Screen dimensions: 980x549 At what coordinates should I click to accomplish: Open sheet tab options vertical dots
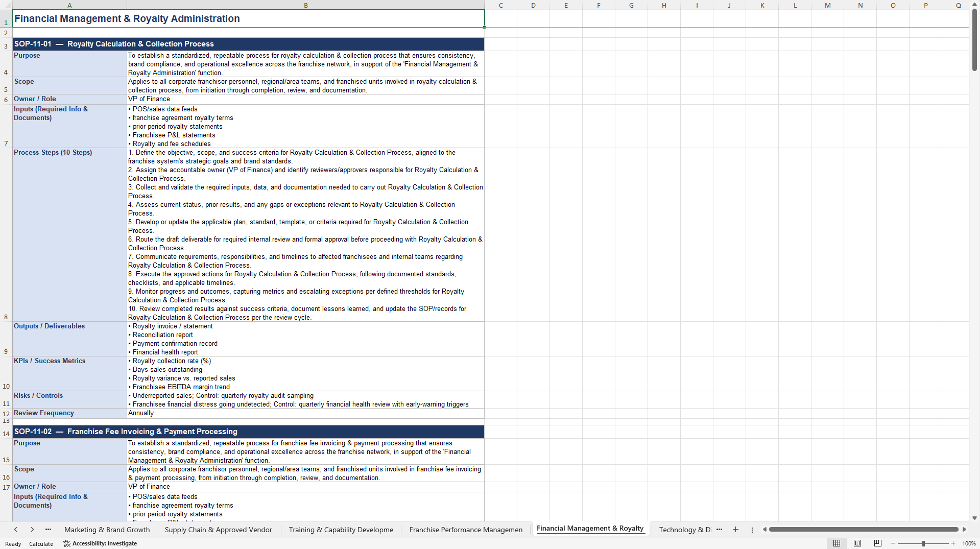(x=752, y=530)
